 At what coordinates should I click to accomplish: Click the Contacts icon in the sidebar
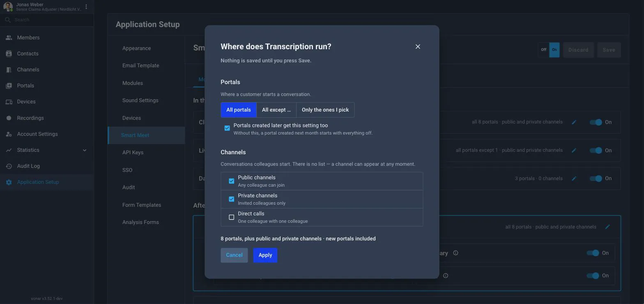9,54
